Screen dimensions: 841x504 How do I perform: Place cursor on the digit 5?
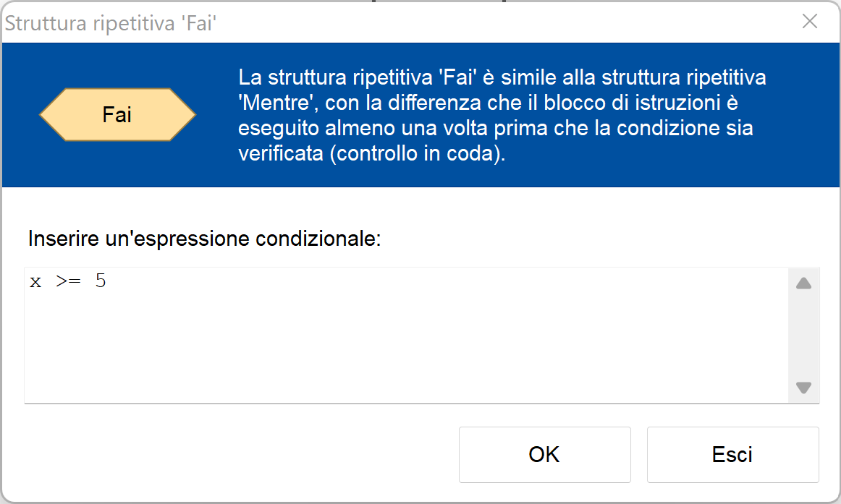[x=101, y=281]
